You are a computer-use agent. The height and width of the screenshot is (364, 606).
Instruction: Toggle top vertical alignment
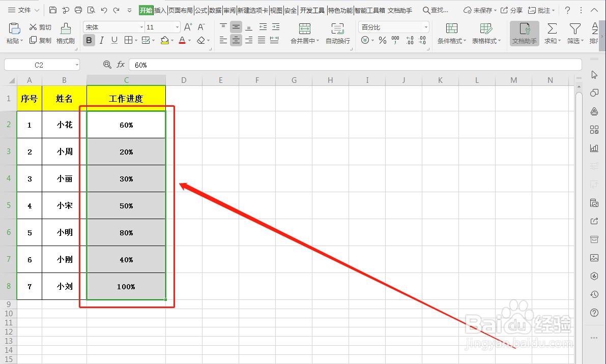tap(223, 27)
